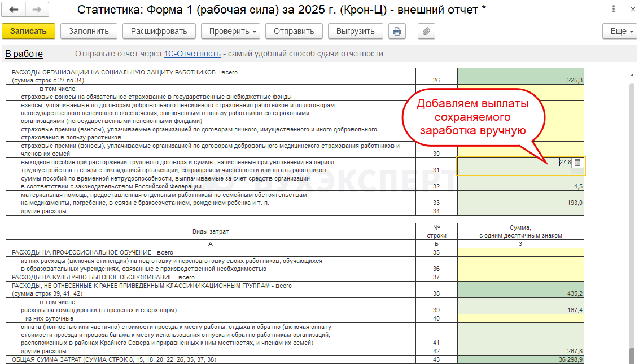Select the row 42 value 267,8
The image size is (639, 364).
point(521,352)
